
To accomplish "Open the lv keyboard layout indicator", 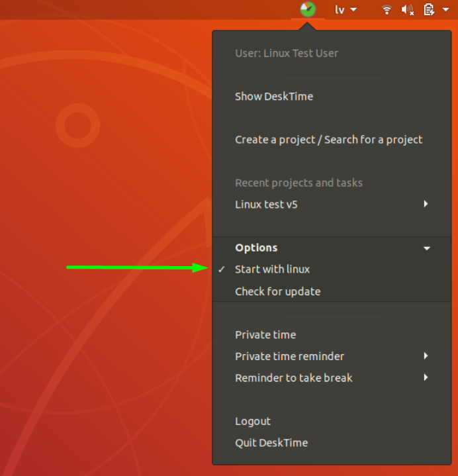I will pos(345,10).
